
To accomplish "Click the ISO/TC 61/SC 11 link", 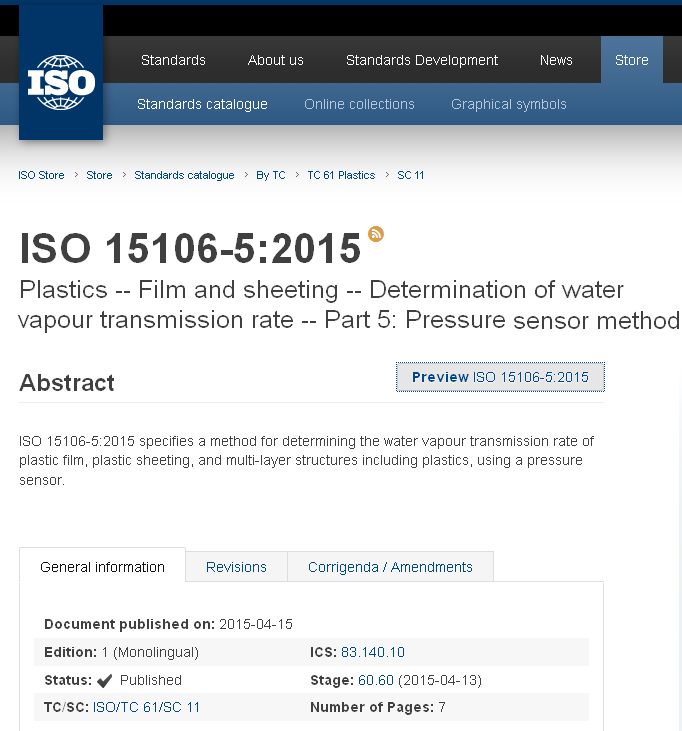I will coord(146,707).
